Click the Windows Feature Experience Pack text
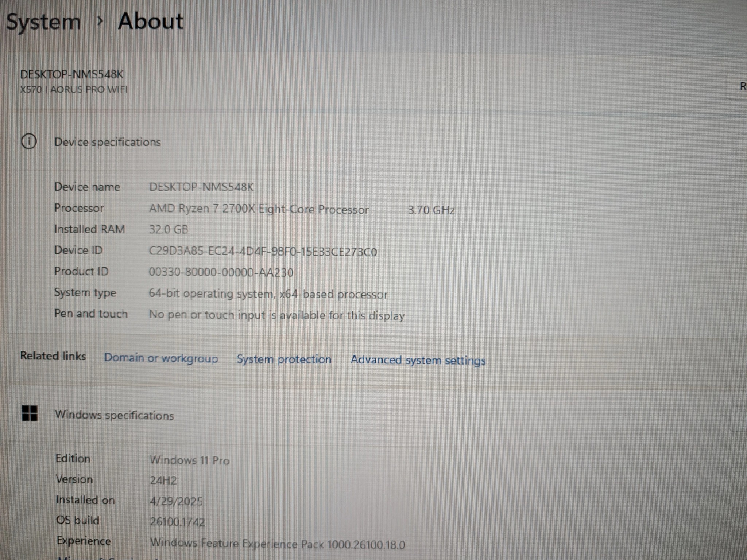This screenshot has height=560, width=747. coord(277,544)
